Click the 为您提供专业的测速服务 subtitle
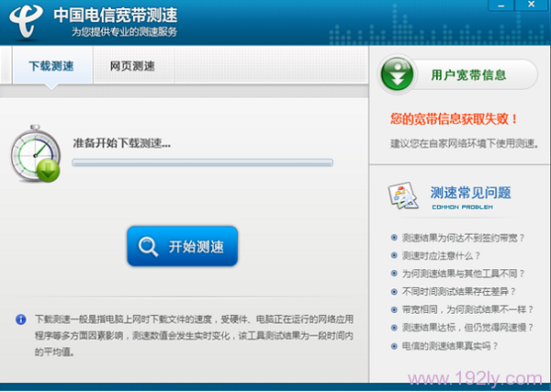Viewport: 551px width, 392px height. pyautogui.click(x=124, y=32)
